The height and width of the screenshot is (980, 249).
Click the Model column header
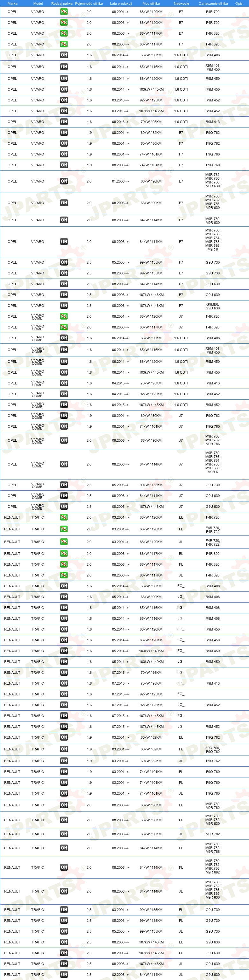38,3
